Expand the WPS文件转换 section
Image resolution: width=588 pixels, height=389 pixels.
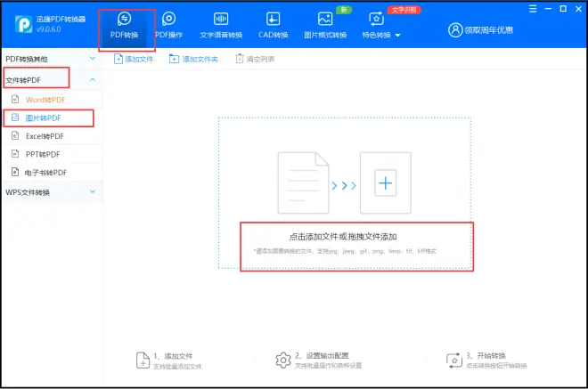point(51,192)
